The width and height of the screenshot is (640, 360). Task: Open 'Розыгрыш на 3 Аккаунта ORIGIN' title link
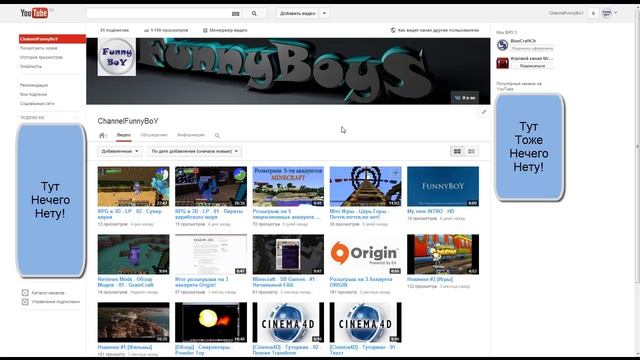[x=361, y=282]
